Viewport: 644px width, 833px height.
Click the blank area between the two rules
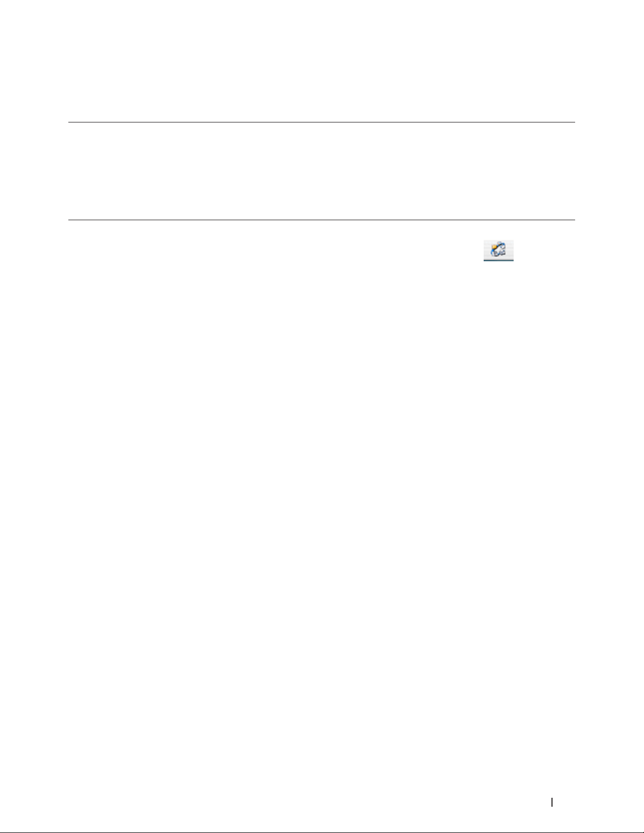322,171
